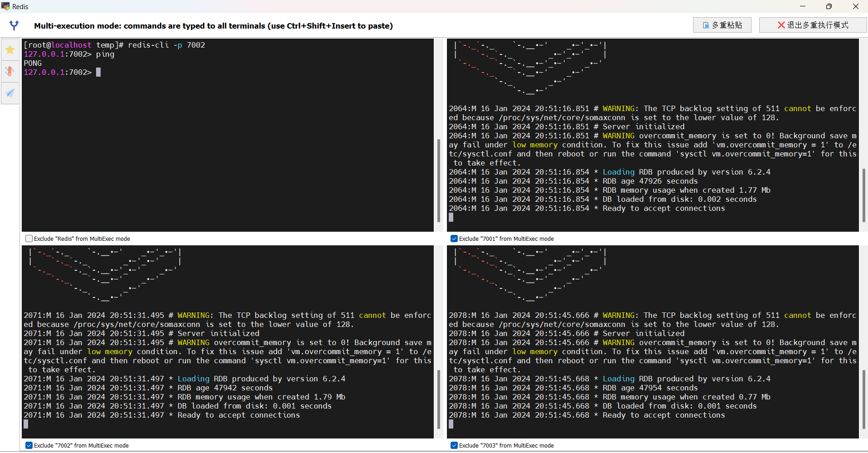Toggle Exclude "7001" from MultiExec checkbox
Viewport: 868px width, 453px height.
tap(454, 239)
